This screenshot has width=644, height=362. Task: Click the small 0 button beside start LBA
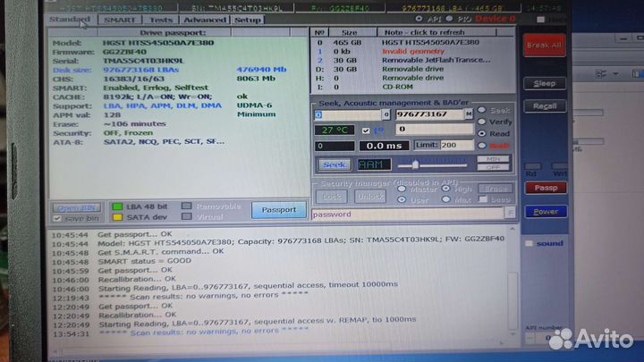tap(386, 115)
